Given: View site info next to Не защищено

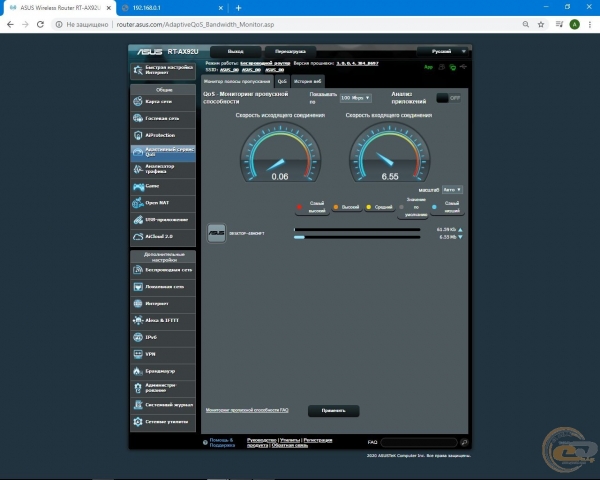Looking at the screenshot, I should coord(59,24).
